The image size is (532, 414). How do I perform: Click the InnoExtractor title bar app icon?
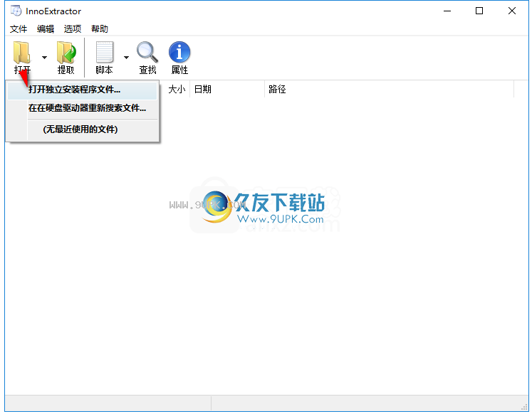point(16,11)
